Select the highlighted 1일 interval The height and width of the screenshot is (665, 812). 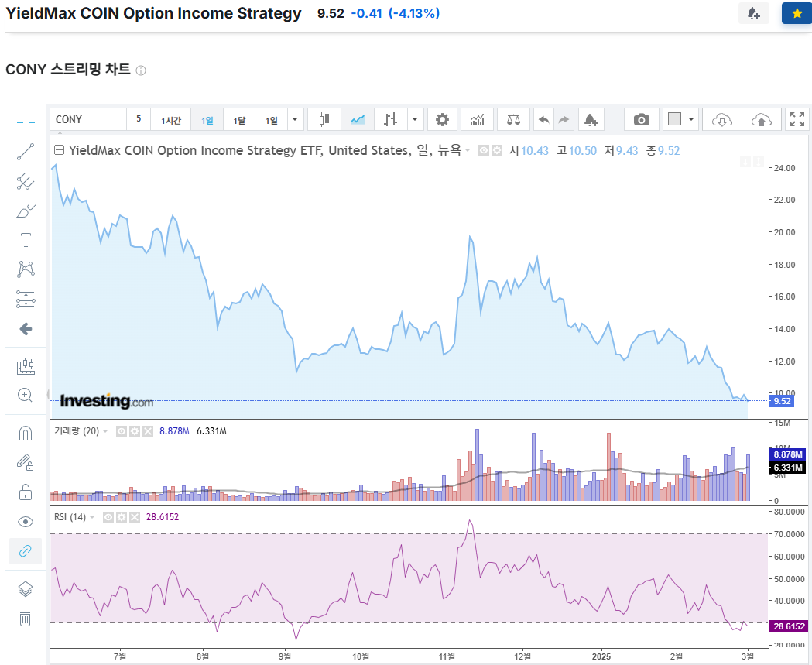pyautogui.click(x=207, y=120)
